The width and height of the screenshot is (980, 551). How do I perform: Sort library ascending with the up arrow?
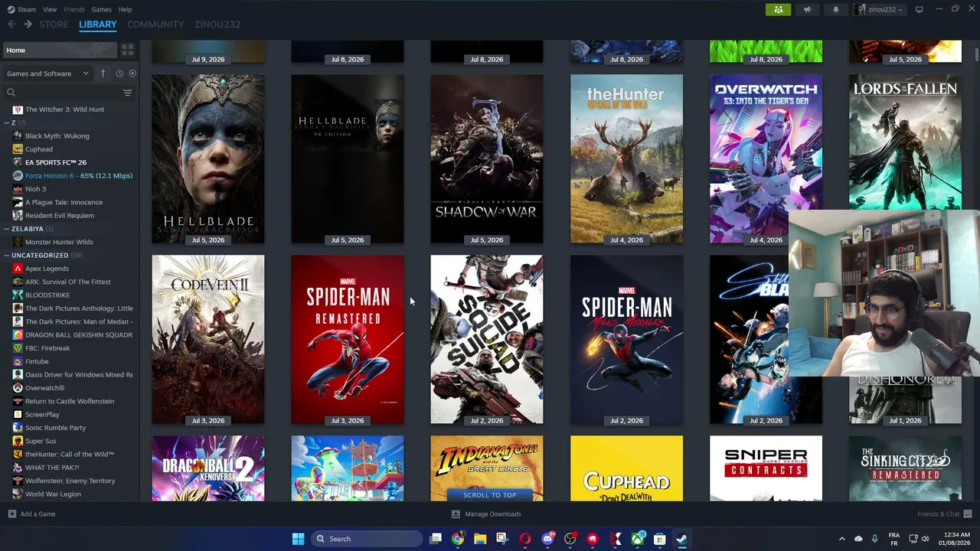click(x=103, y=73)
